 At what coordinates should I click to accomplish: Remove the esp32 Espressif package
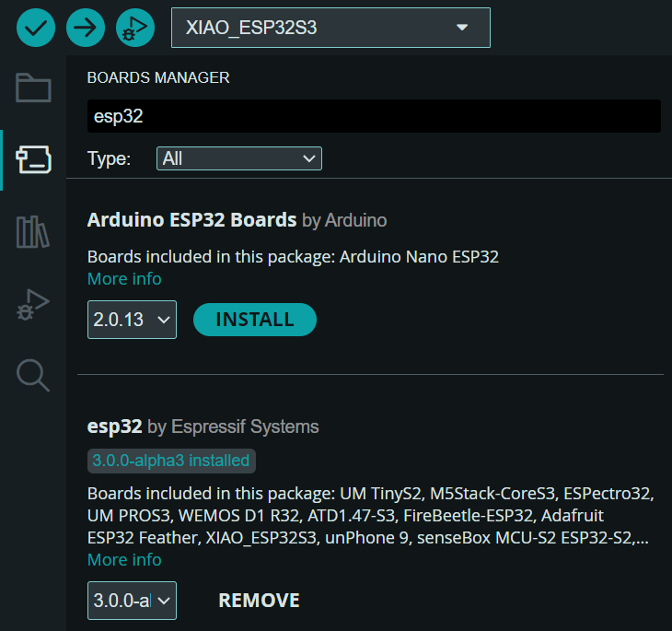[x=259, y=601]
